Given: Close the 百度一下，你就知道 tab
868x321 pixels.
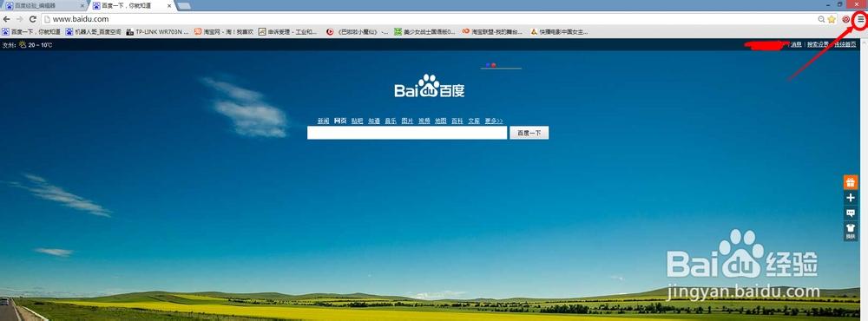Looking at the screenshot, I should [x=170, y=5].
